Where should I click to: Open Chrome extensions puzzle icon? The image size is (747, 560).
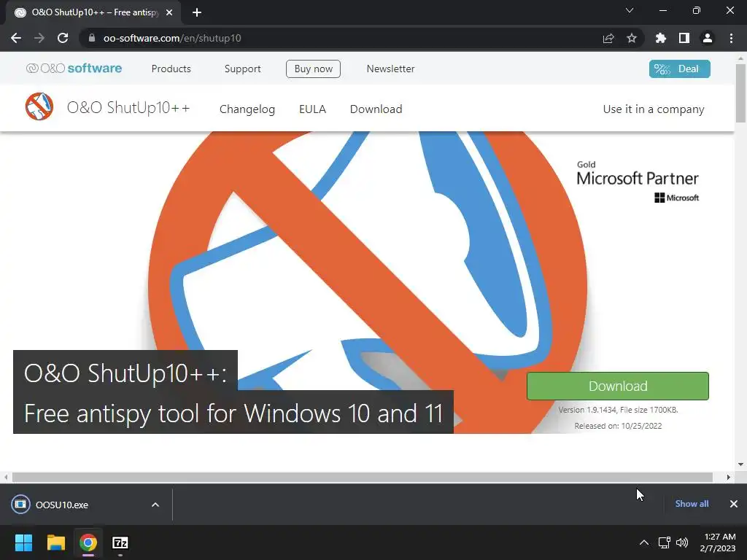coord(661,38)
